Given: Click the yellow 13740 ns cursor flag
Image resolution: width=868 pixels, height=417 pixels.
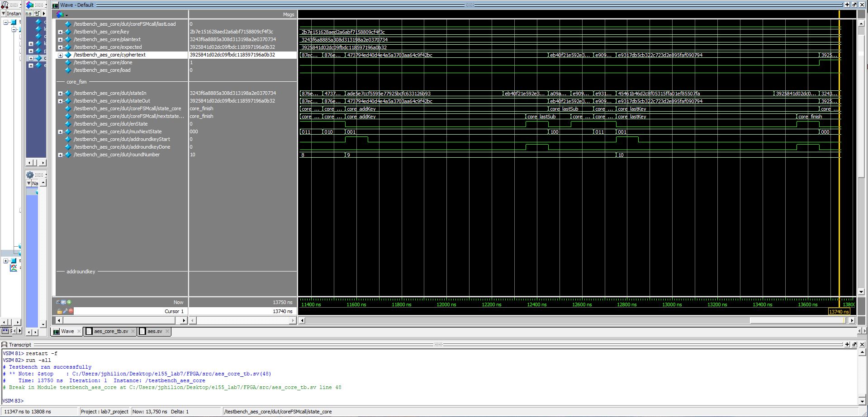Looking at the screenshot, I should click(x=839, y=311).
